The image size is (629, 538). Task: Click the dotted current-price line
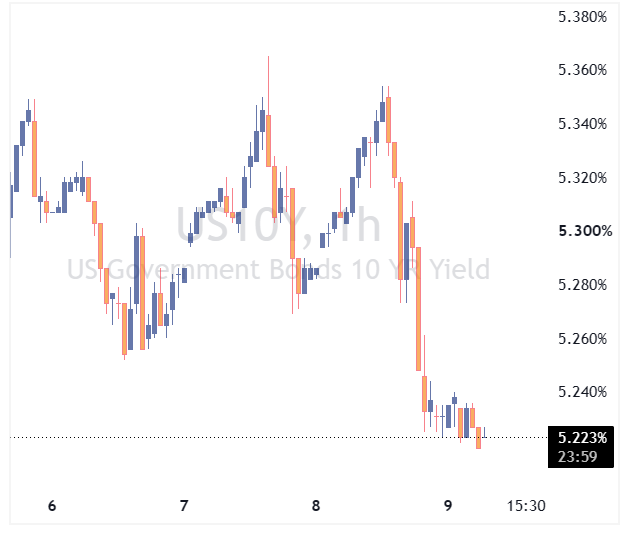point(278,437)
